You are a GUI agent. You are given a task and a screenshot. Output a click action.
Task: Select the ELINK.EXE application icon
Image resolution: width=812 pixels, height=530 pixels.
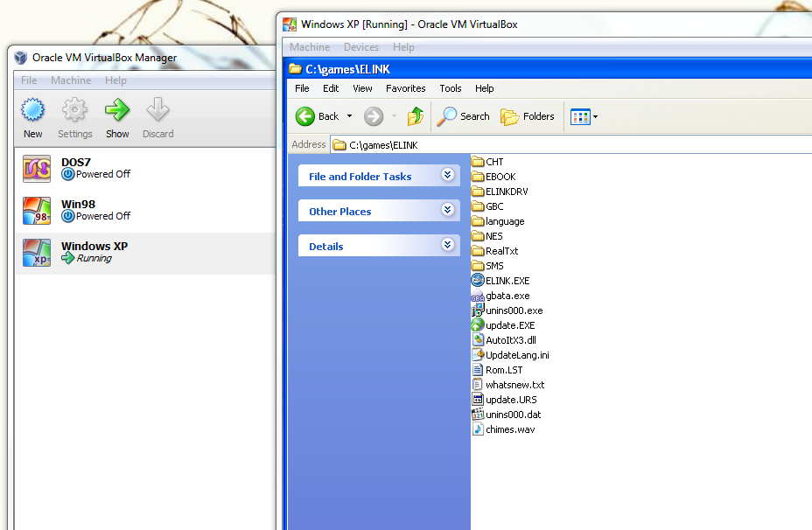coord(478,281)
